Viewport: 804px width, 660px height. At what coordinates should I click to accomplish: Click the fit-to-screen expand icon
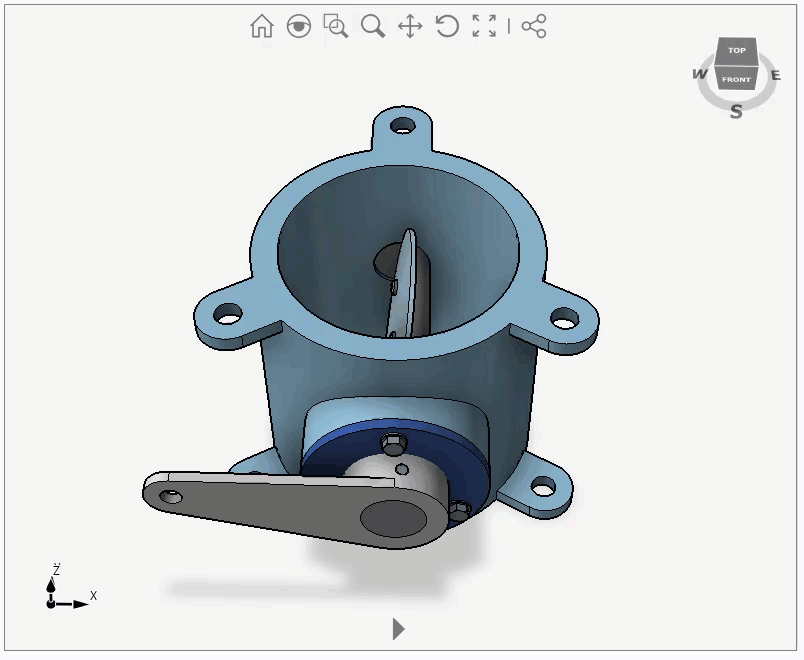coord(484,26)
